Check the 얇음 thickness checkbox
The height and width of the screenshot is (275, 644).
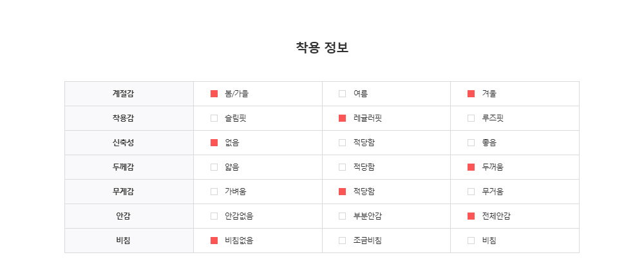click(214, 167)
